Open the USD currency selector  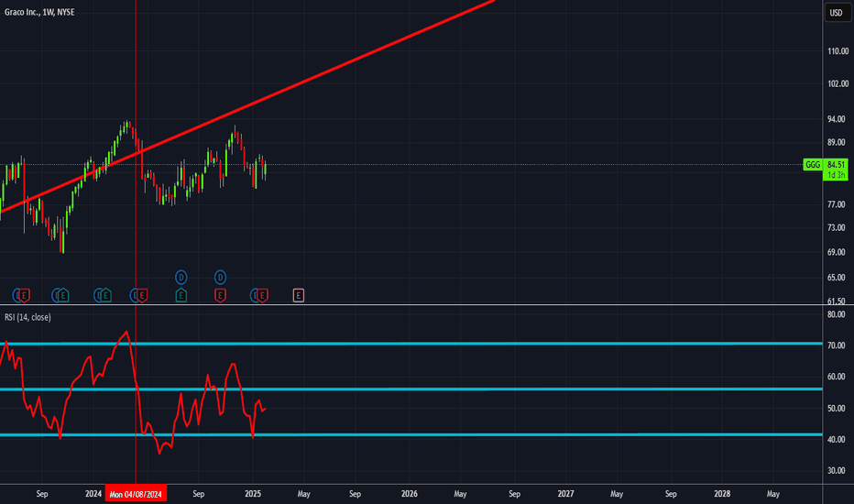coord(836,13)
